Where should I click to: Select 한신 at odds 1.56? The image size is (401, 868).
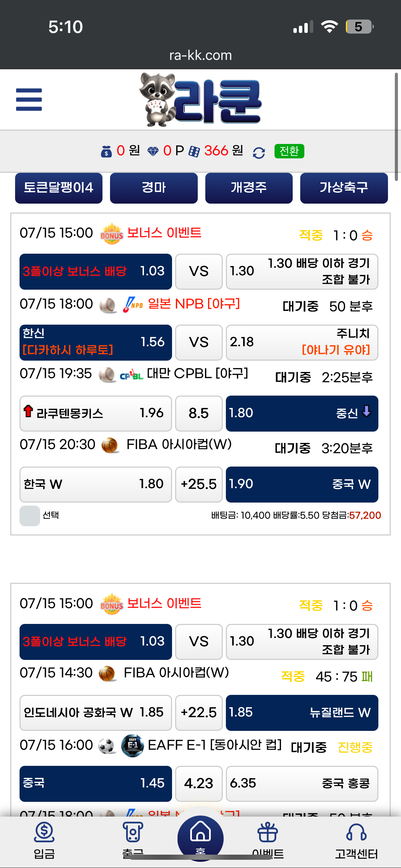click(x=96, y=342)
